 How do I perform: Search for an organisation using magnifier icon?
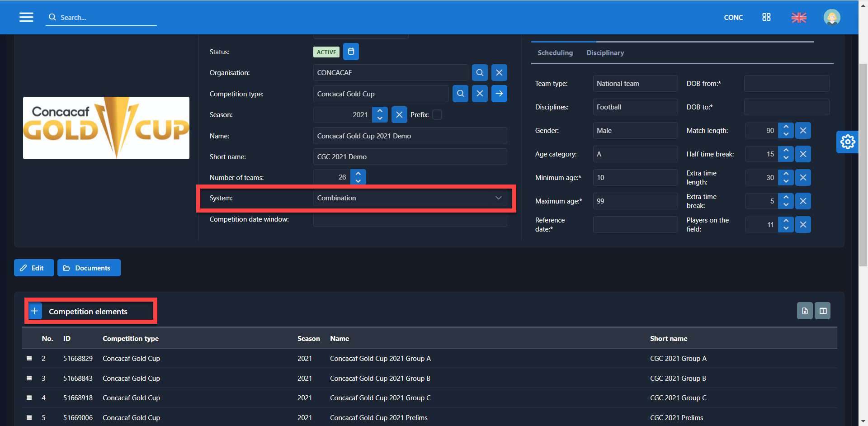pos(480,72)
